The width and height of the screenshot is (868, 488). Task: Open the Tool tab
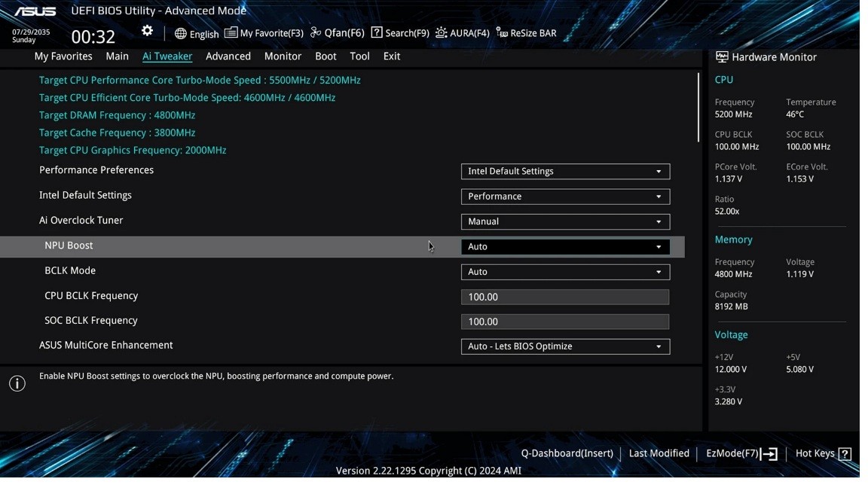tap(359, 56)
